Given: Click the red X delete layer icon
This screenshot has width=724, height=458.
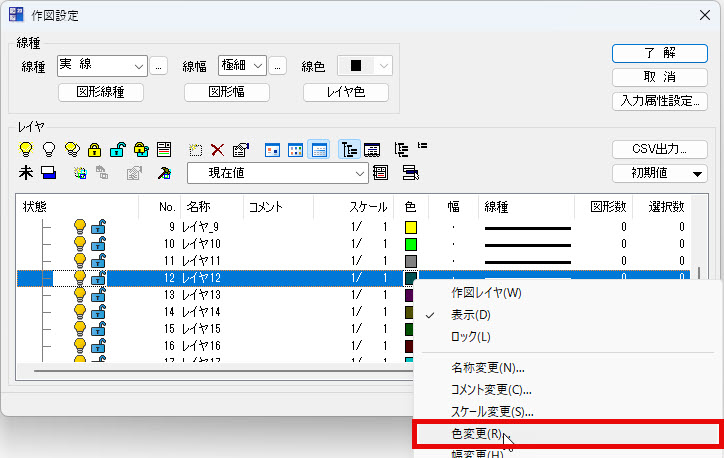Looking at the screenshot, I should click(217, 149).
